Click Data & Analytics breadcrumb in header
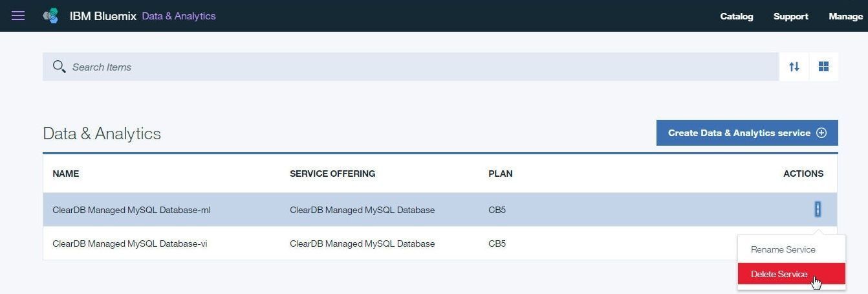Screen dimensions: 868x294 [x=179, y=16]
